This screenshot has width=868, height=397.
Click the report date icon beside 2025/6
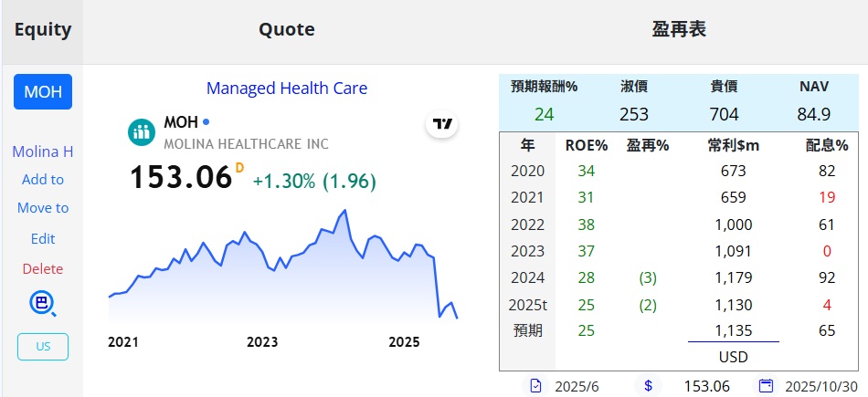(x=535, y=386)
